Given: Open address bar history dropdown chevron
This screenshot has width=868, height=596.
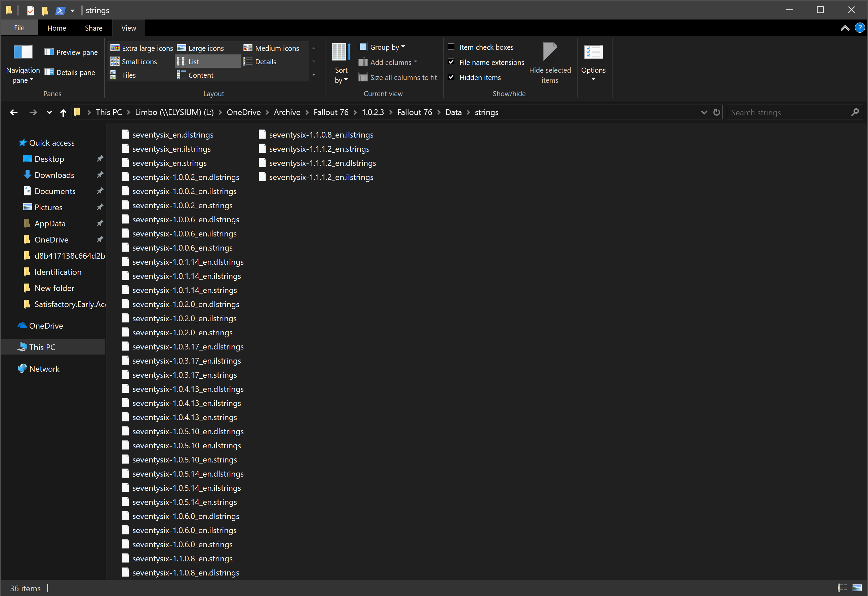Looking at the screenshot, I should coord(704,112).
